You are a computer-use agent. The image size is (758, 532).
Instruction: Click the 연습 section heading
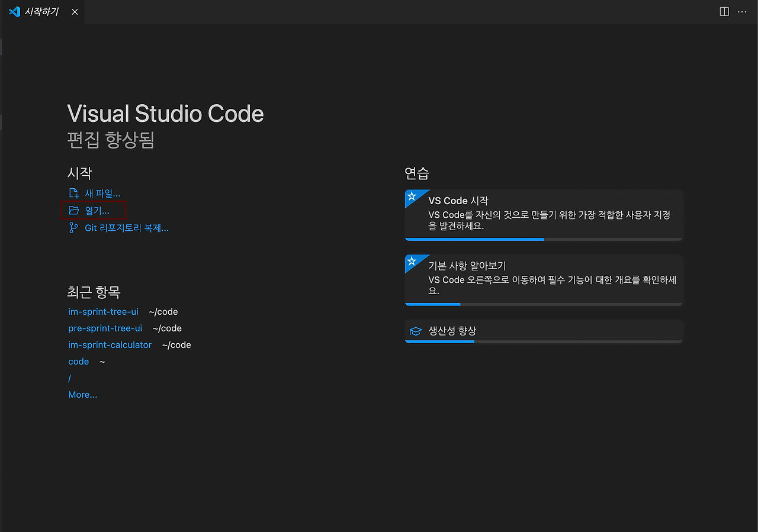click(x=417, y=173)
